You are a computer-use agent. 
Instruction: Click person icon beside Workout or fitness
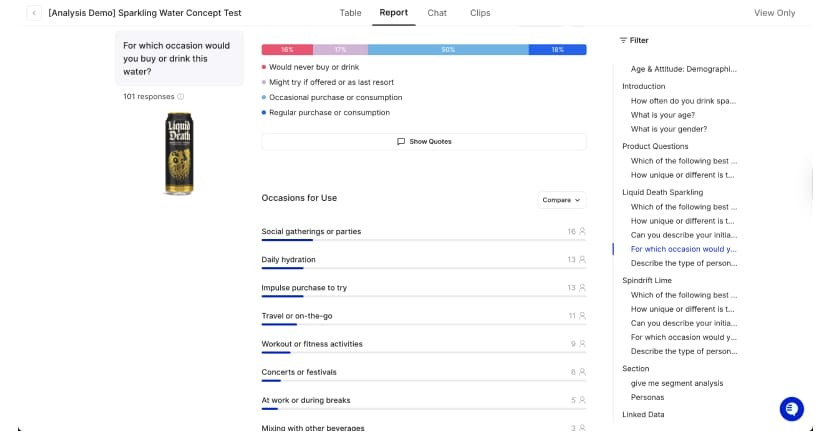click(x=582, y=343)
